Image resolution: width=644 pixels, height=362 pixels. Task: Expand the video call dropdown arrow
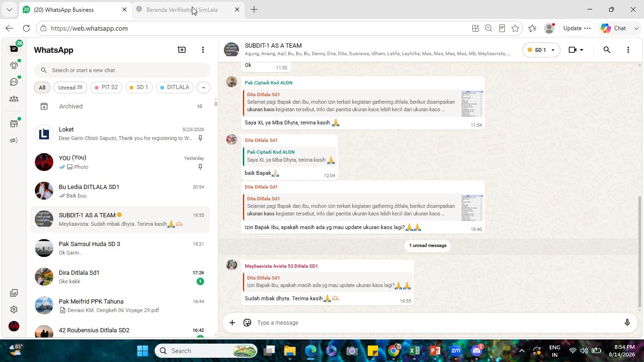(581, 50)
